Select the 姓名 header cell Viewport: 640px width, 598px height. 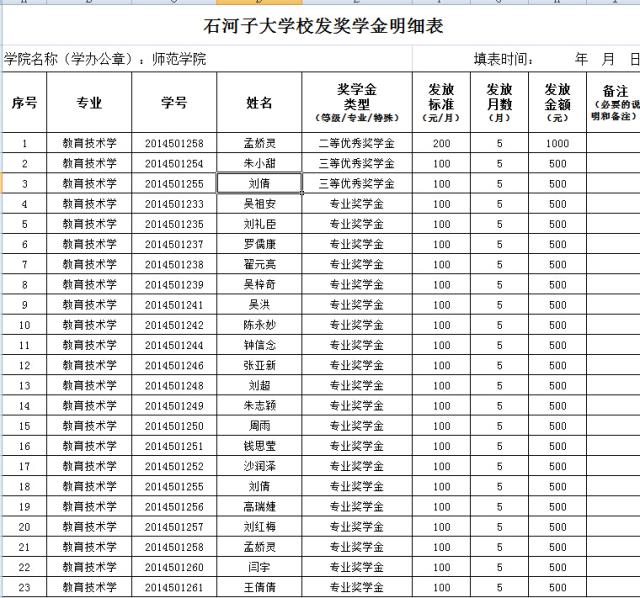tap(259, 102)
